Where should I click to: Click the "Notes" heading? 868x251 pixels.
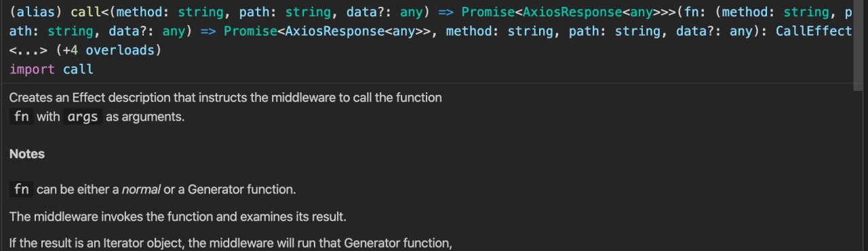coord(27,154)
